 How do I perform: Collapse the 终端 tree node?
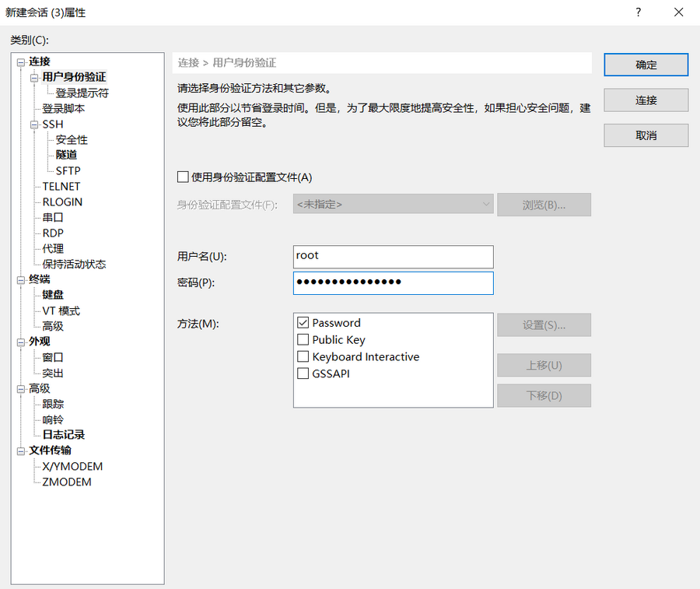click(21, 279)
